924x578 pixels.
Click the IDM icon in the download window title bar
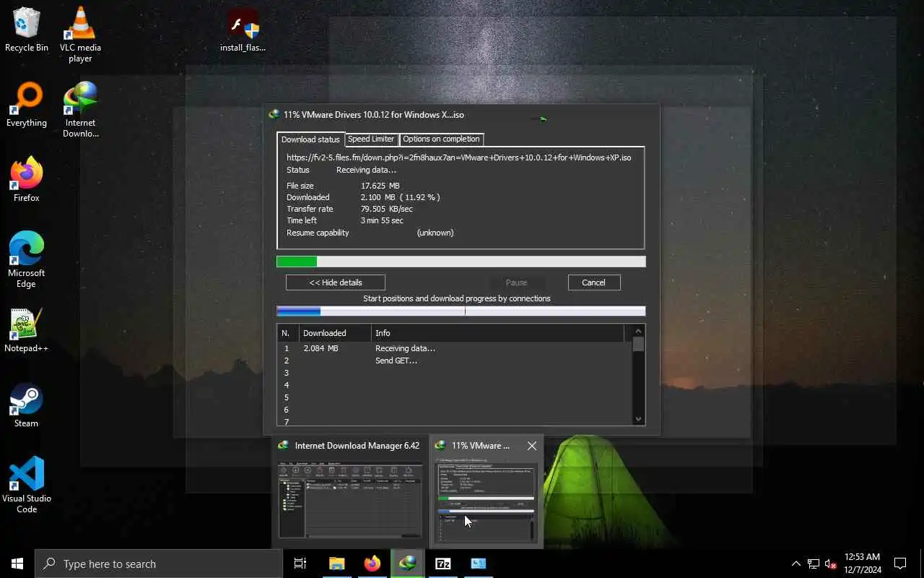(x=274, y=115)
